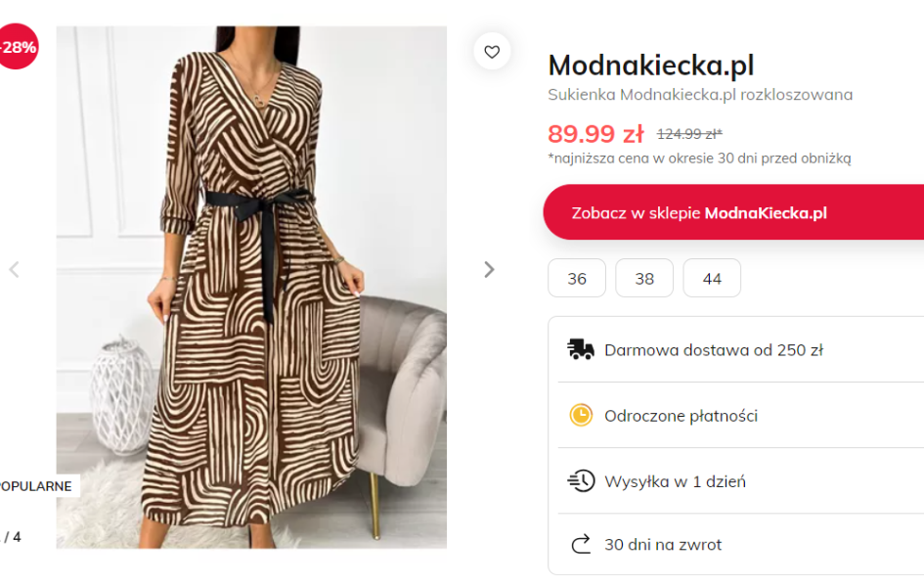This screenshot has height=587, width=924.
Task: Click Darmowa dostawa od 250 zł row
Action: pos(714,349)
